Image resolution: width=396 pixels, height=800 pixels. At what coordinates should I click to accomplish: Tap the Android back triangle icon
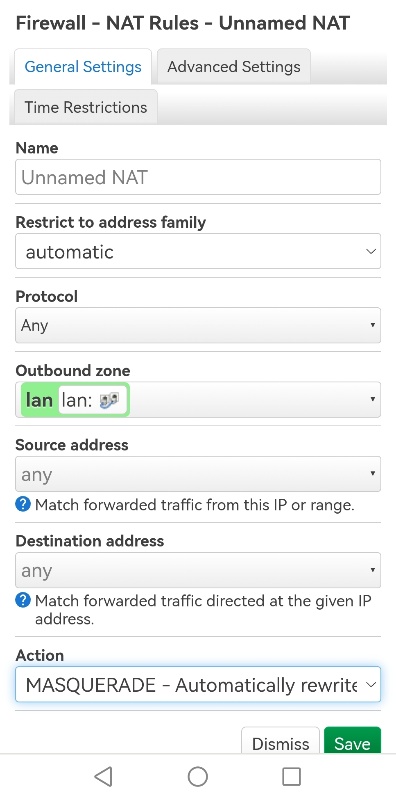click(104, 777)
